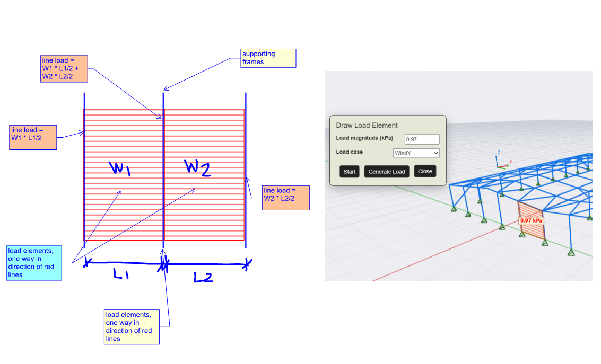Click the Draw Load Element dialog title
Viewport: 601px width, 364px height.
[x=367, y=125]
